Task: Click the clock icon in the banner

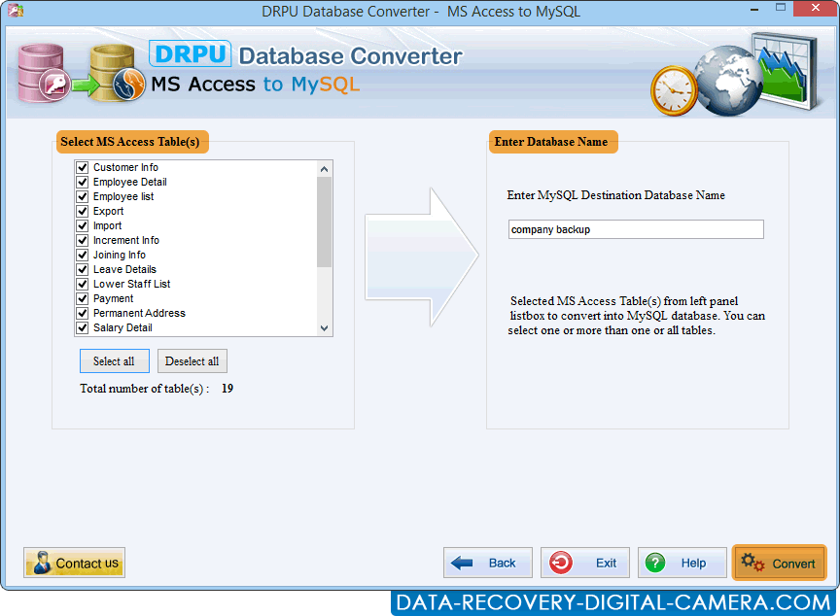Action: (x=675, y=90)
